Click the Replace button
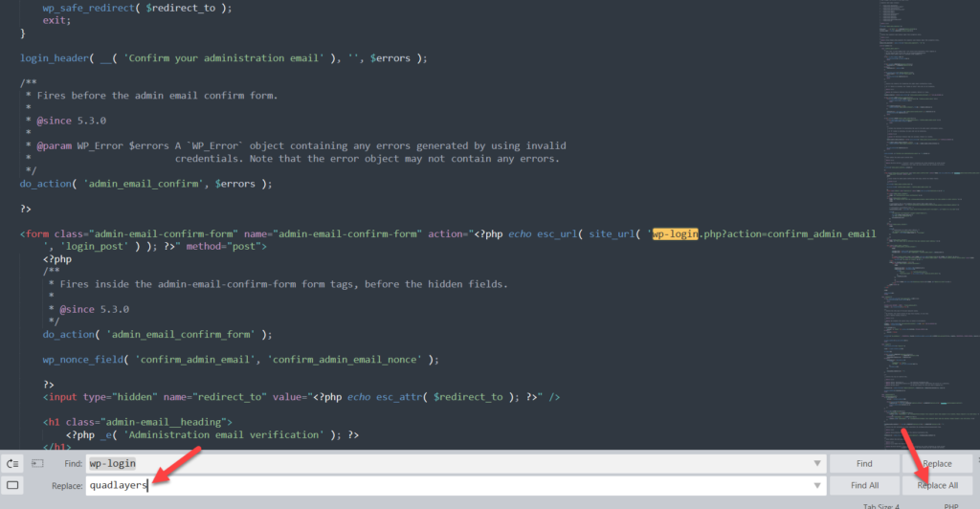The image size is (980, 509). (937, 463)
